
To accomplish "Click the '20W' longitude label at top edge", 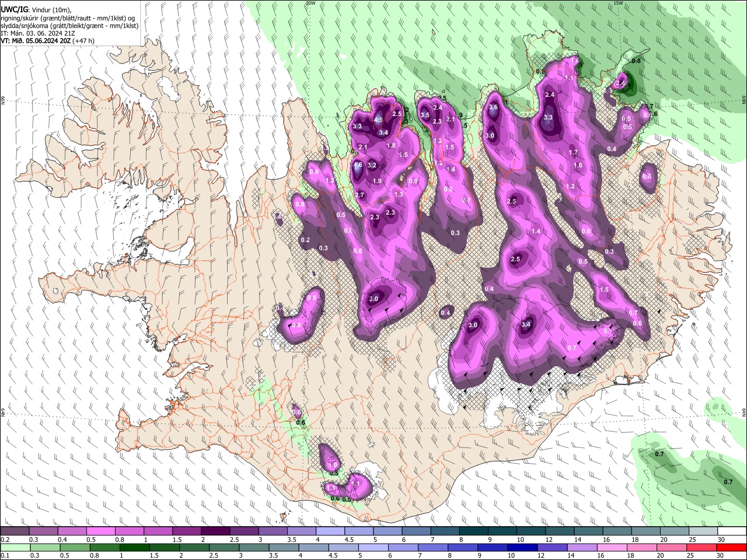I will click(310, 3).
